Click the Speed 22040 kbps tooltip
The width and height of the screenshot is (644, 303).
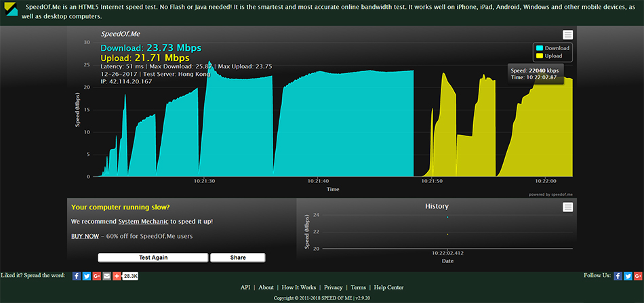point(536,73)
